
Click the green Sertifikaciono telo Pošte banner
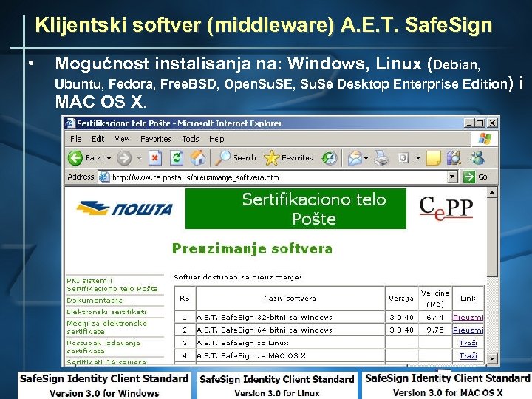[x=296, y=208]
